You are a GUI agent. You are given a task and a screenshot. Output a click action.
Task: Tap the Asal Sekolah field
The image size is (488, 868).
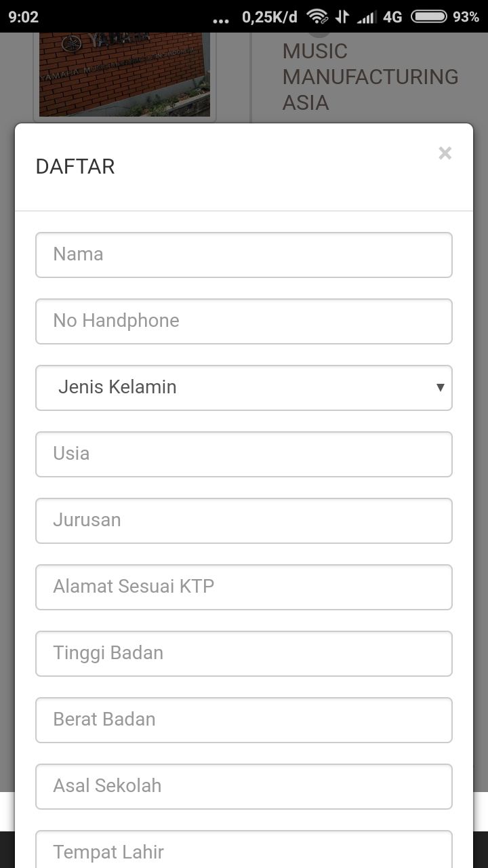pyautogui.click(x=244, y=787)
